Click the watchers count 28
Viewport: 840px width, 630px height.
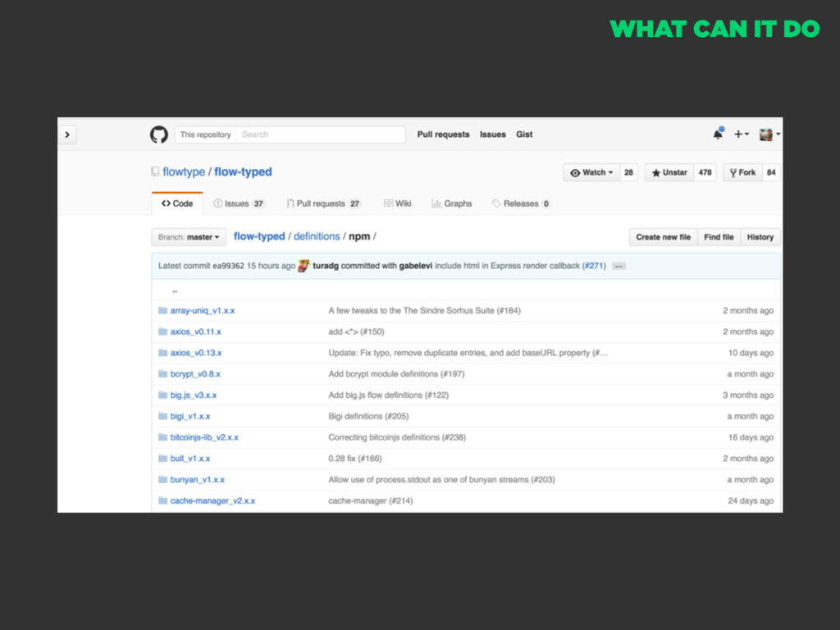[628, 172]
